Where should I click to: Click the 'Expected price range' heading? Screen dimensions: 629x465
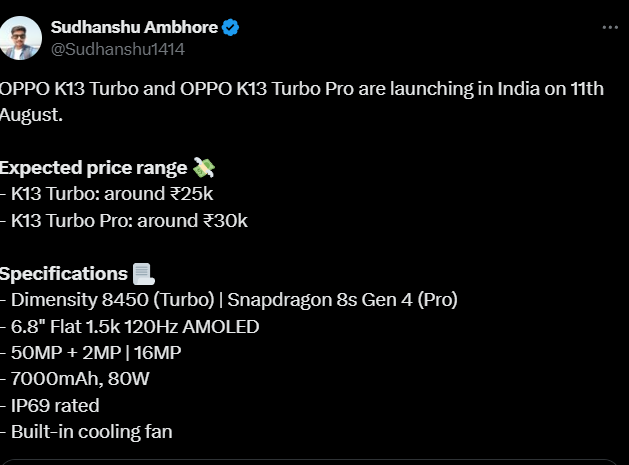click(x=94, y=168)
